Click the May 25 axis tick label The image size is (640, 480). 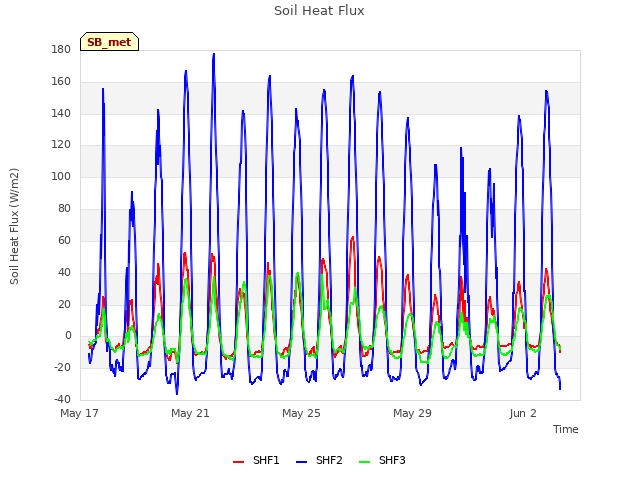pos(301,413)
